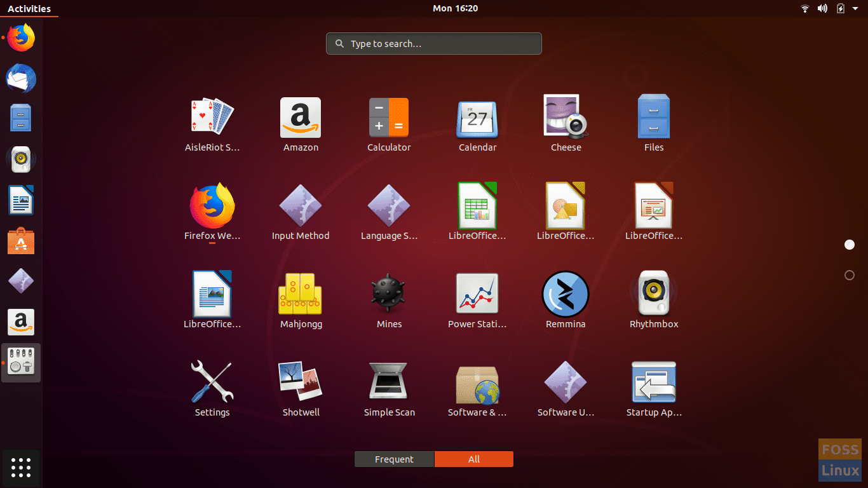Launch Firefox Web Browser from the grid
The image size is (868, 488).
point(212,205)
